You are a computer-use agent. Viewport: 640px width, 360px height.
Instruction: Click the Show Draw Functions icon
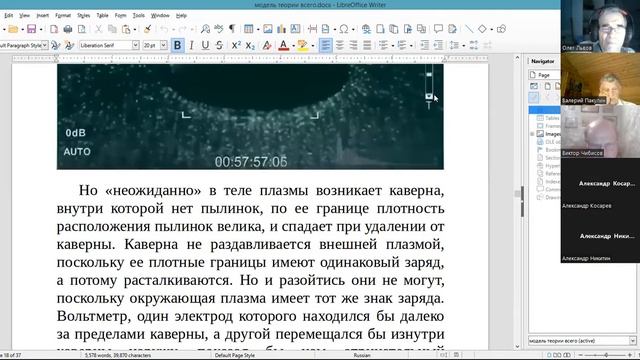pos(502,29)
